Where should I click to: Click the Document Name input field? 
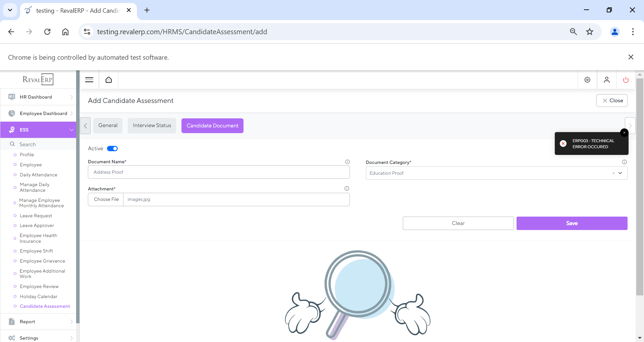pyautogui.click(x=219, y=172)
